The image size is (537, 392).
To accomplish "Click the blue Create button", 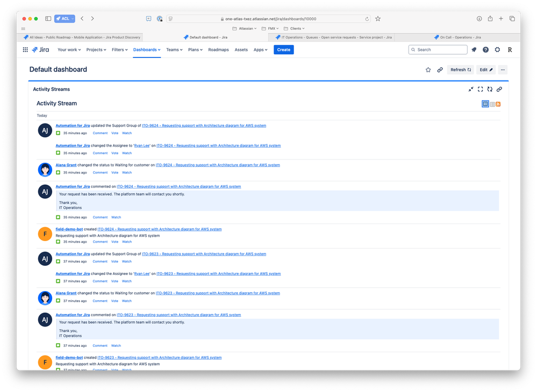I will 284,49.
